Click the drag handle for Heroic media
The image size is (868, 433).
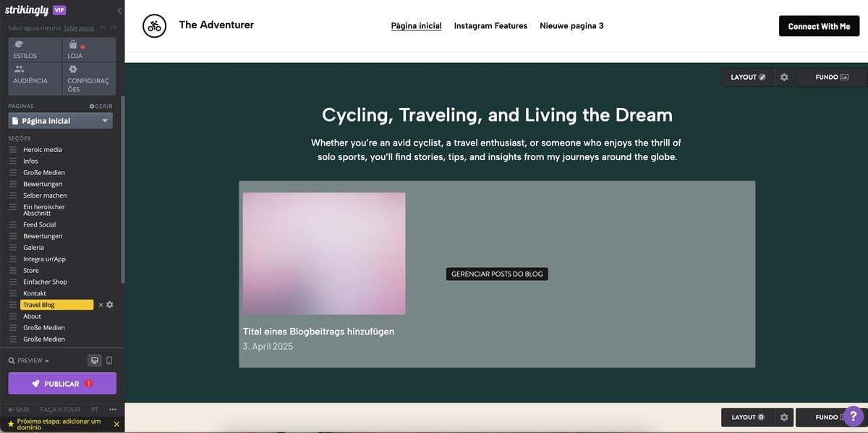click(13, 150)
